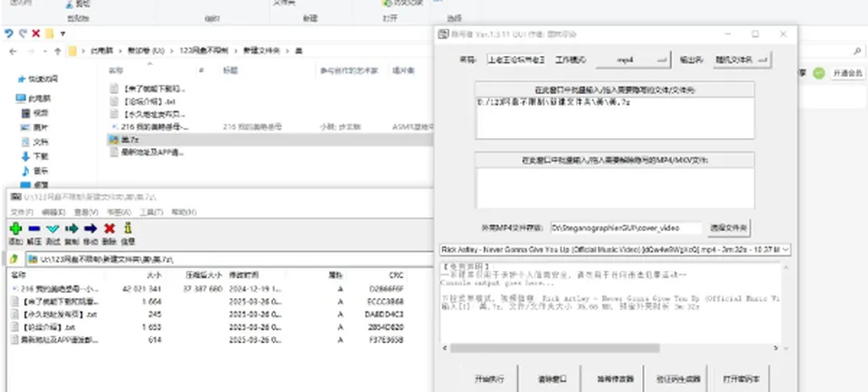Click the blue minus Extract icon in 7-Zip
868x392 pixels.
(x=34, y=229)
